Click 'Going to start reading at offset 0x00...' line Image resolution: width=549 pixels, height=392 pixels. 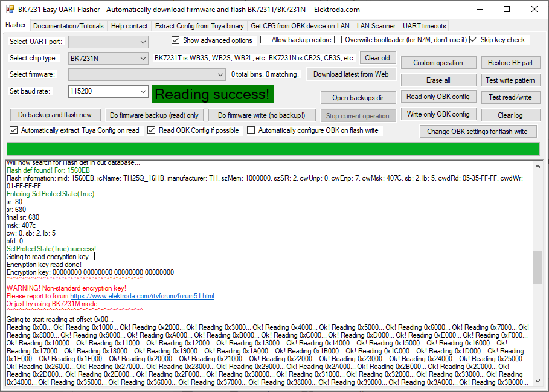click(60, 320)
